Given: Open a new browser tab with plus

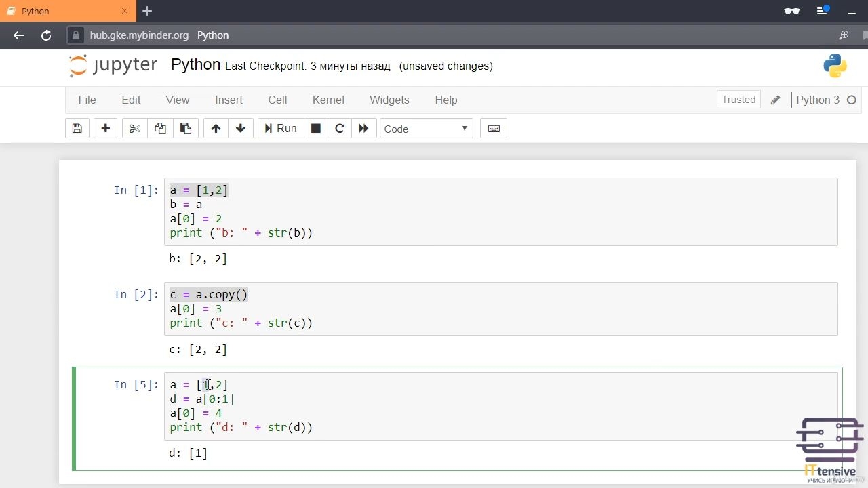Looking at the screenshot, I should tap(147, 11).
